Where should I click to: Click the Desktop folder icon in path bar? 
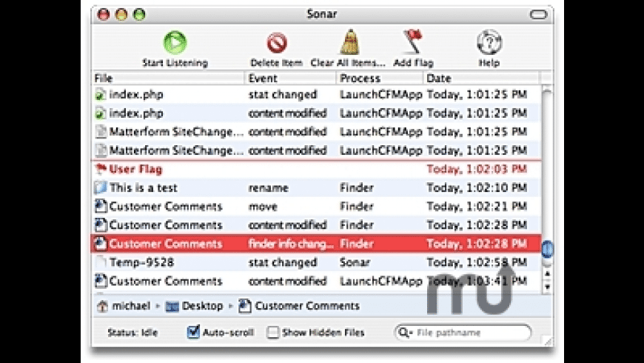[172, 306]
